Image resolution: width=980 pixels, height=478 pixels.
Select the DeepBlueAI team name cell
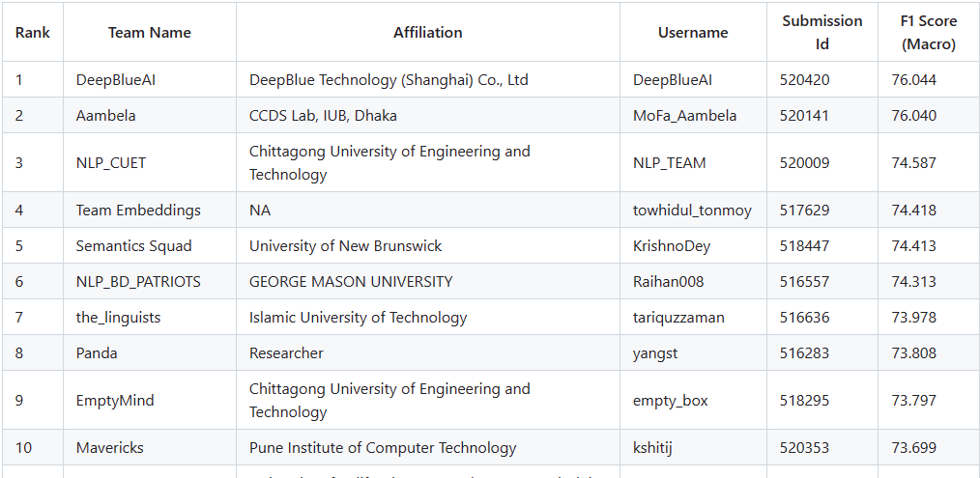116,80
